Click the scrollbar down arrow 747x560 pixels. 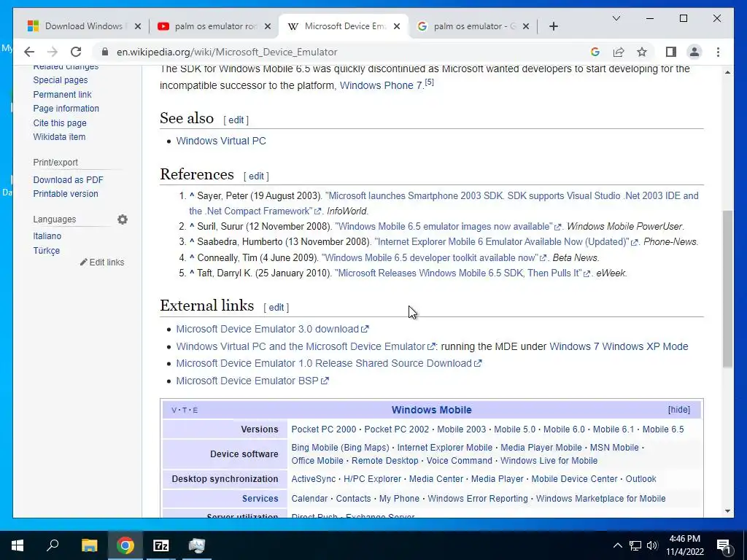727,511
